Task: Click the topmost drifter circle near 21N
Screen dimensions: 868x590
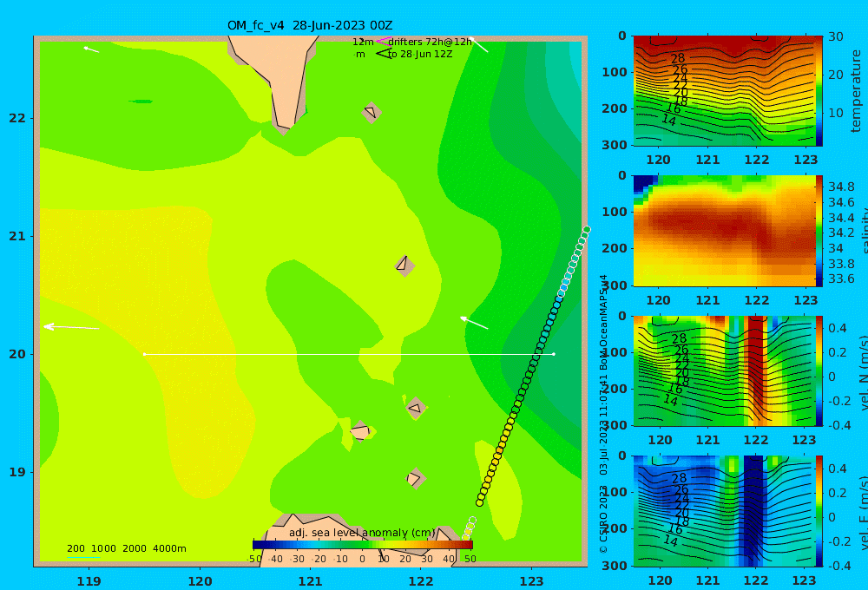Action: (587, 230)
